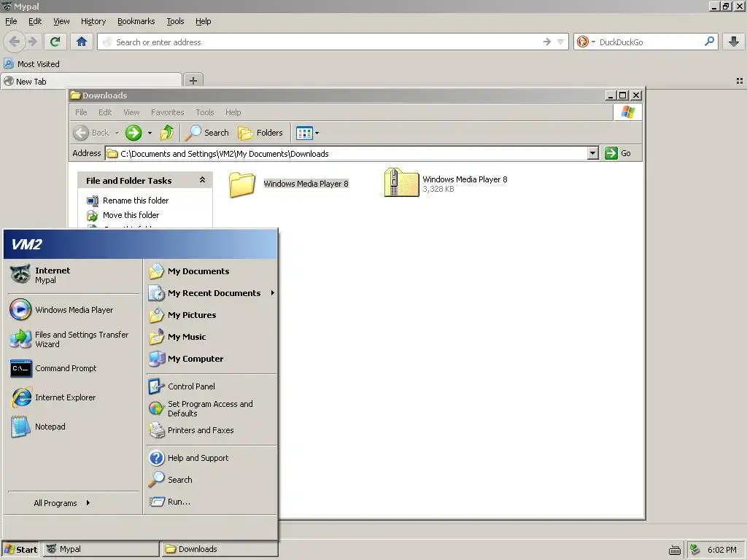This screenshot has height=560, width=747.
Task: Open View menu in Downloads window
Action: tap(131, 112)
